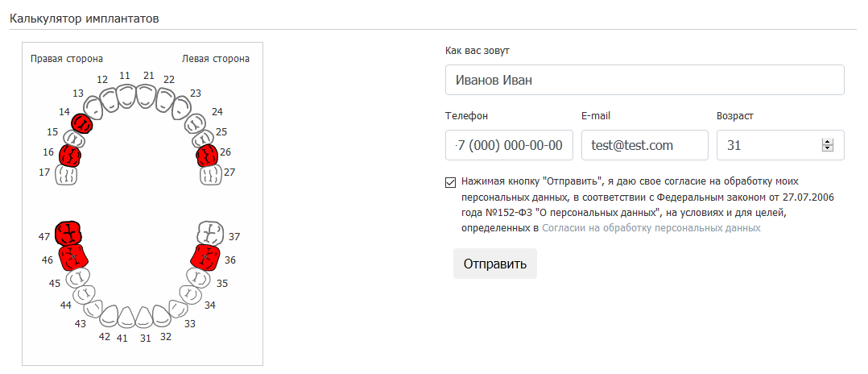Screen dimensions: 868x374
Task: Select tooth 31 lower front incisor
Action: click(x=145, y=317)
